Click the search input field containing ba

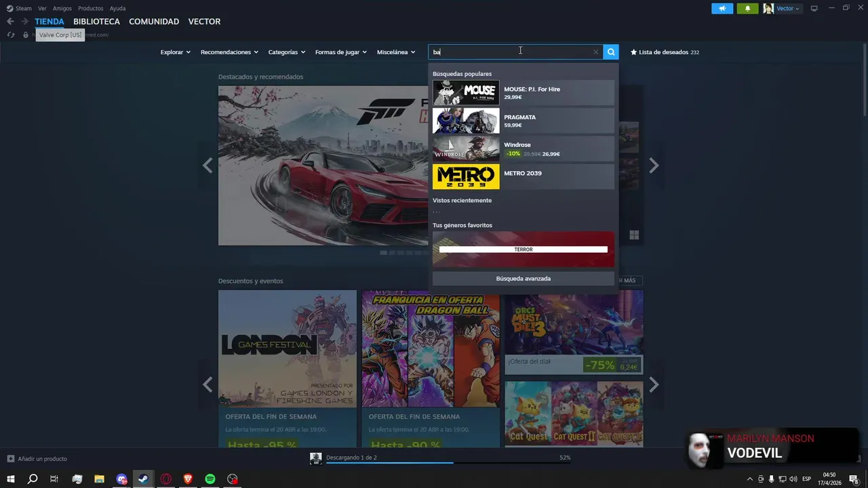click(x=515, y=52)
